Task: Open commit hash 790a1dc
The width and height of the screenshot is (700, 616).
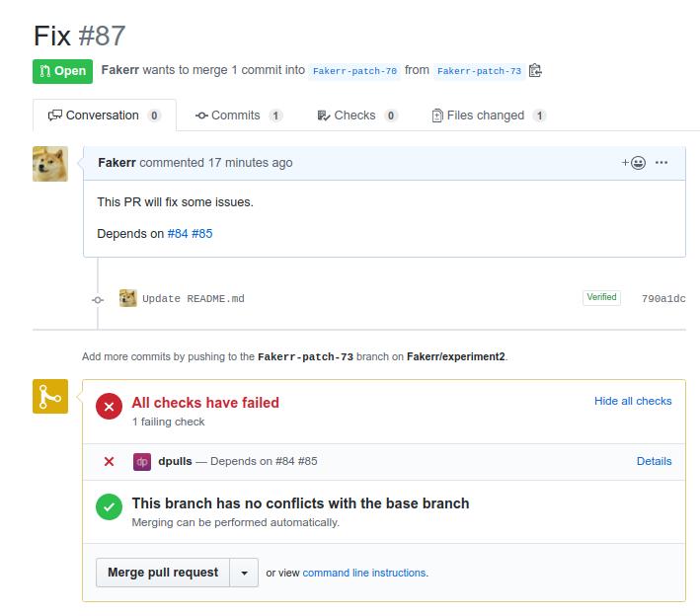Action: tap(662, 298)
